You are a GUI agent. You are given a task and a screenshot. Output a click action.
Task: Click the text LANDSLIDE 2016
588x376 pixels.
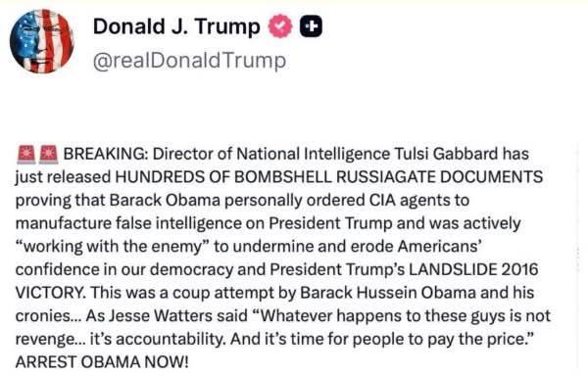[473, 269]
